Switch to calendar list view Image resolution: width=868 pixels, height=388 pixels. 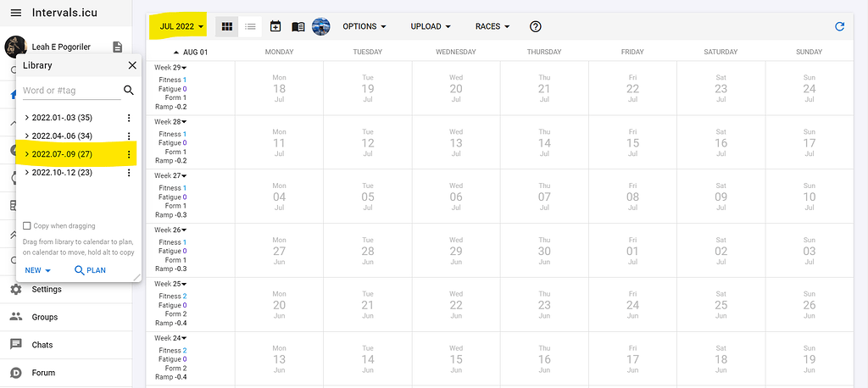[250, 26]
